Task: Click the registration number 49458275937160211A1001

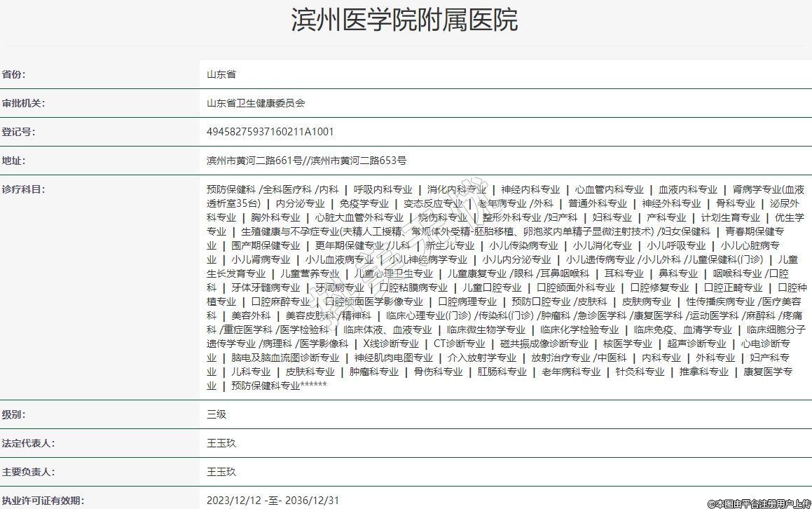Action: (x=270, y=132)
